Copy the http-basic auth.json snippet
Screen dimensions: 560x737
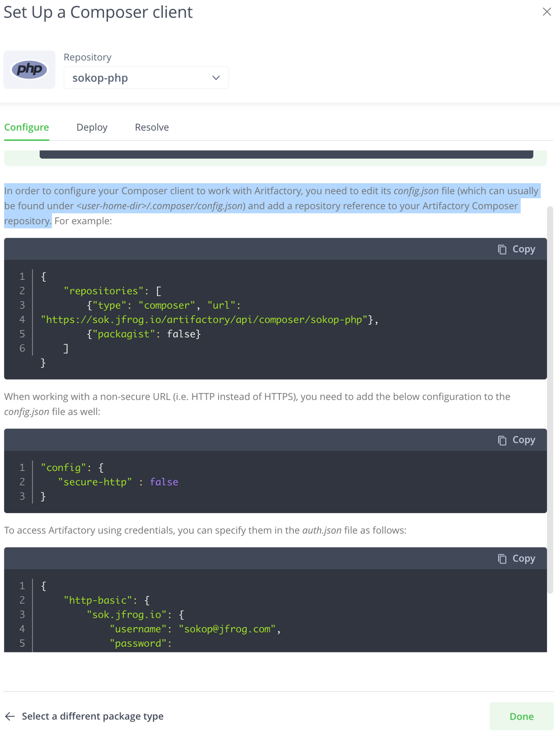(517, 559)
